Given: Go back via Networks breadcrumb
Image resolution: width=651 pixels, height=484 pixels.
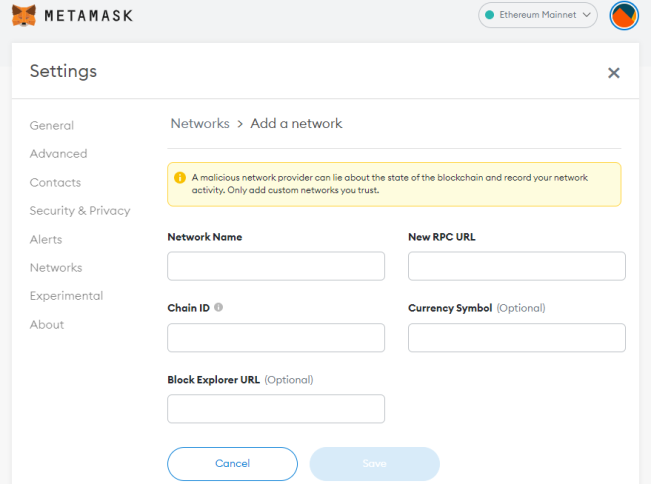Looking at the screenshot, I should pyautogui.click(x=200, y=123).
